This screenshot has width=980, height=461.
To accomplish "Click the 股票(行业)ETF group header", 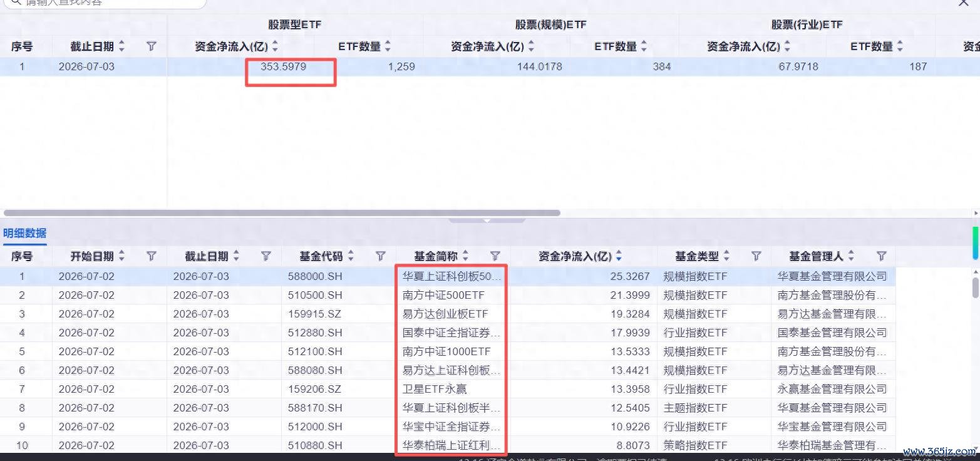I will [x=807, y=25].
